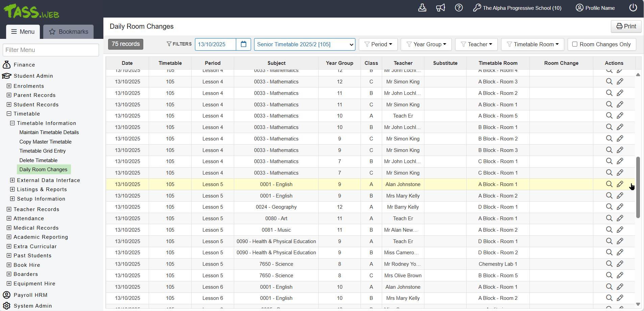Edit highlighted Alan Johnstone Lesson 5 English row
This screenshot has width=644, height=311.
620,184
